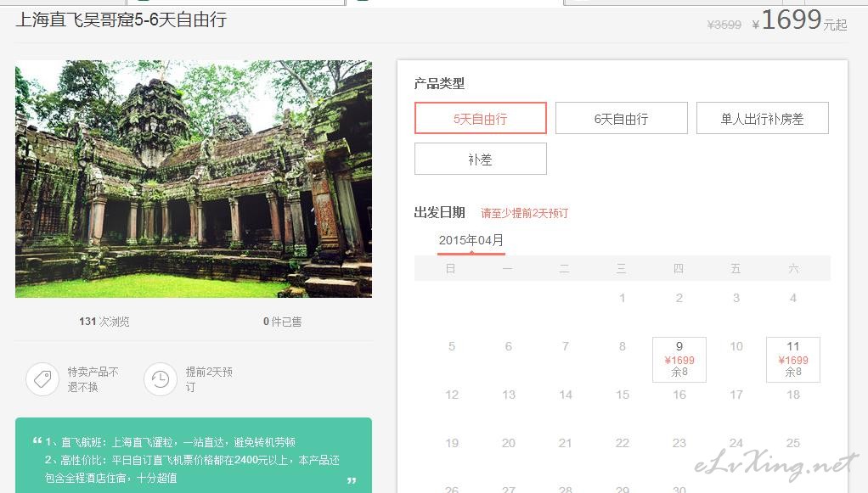
Task: Click the 131 次浏览 view count
Action: point(104,322)
